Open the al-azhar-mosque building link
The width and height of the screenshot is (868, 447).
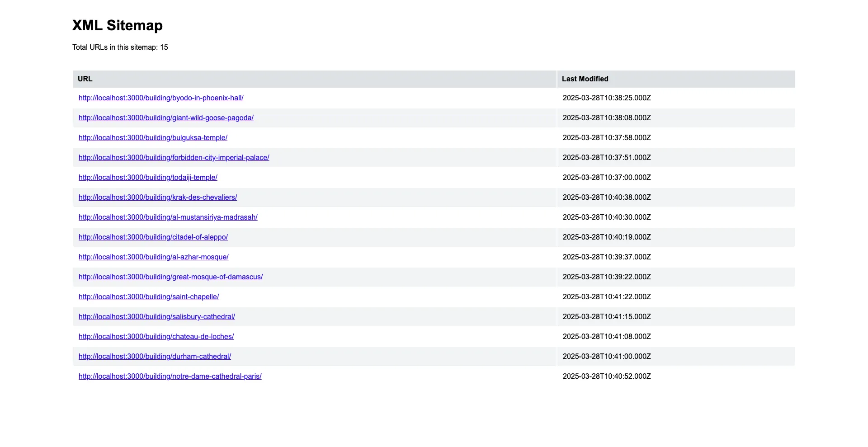(x=153, y=257)
